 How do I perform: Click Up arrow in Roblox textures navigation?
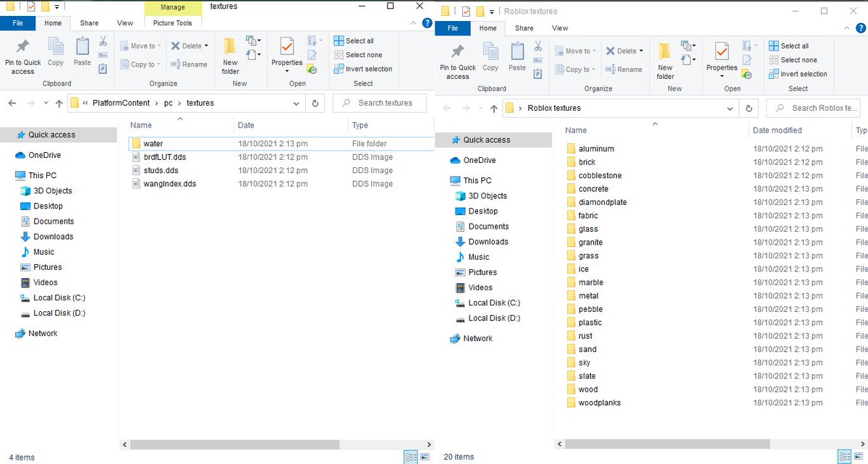pyautogui.click(x=494, y=108)
